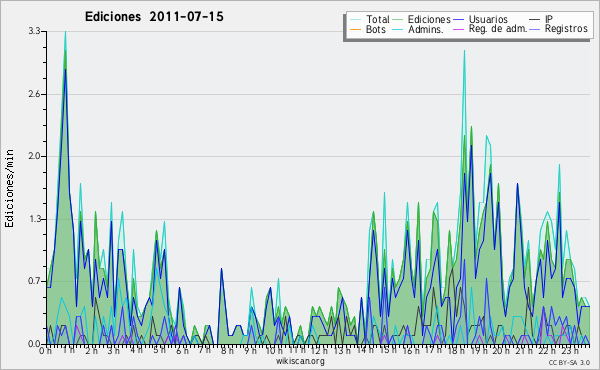Select the Total legend label

coord(378,19)
